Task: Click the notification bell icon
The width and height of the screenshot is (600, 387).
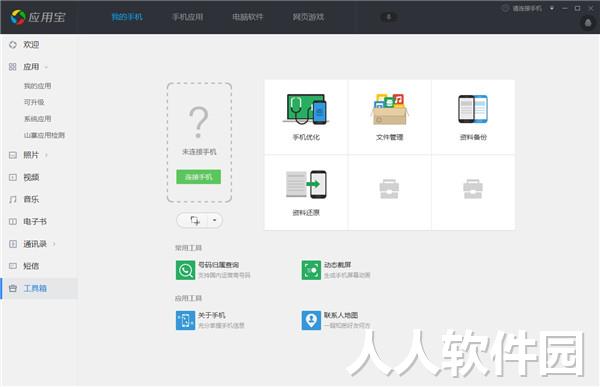Action: pos(588,23)
